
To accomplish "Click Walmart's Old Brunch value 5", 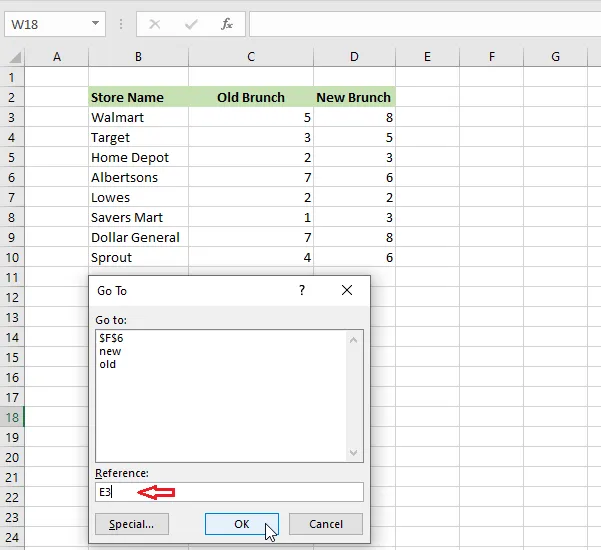I will (x=251, y=117).
